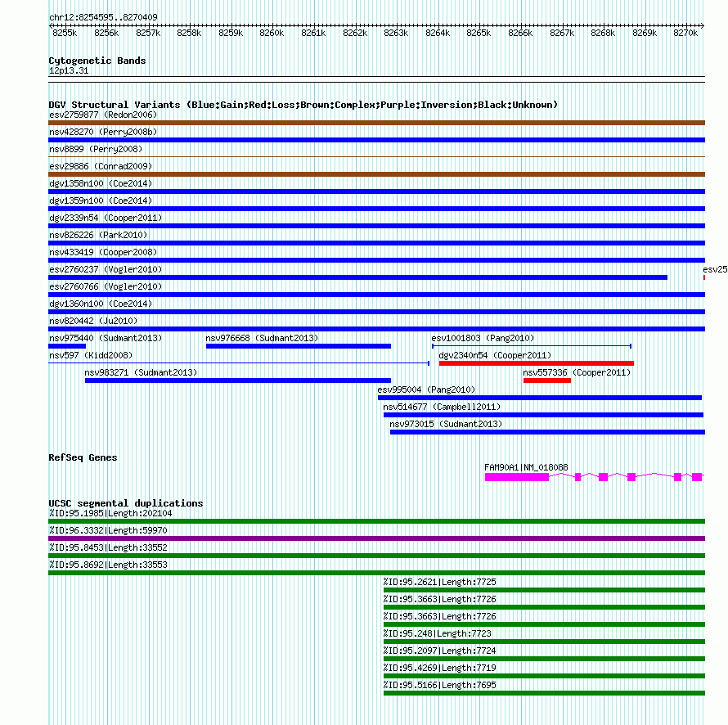Select nsv826226 (Park2010) variant label
The width and height of the screenshot is (728, 725).
pos(98,235)
